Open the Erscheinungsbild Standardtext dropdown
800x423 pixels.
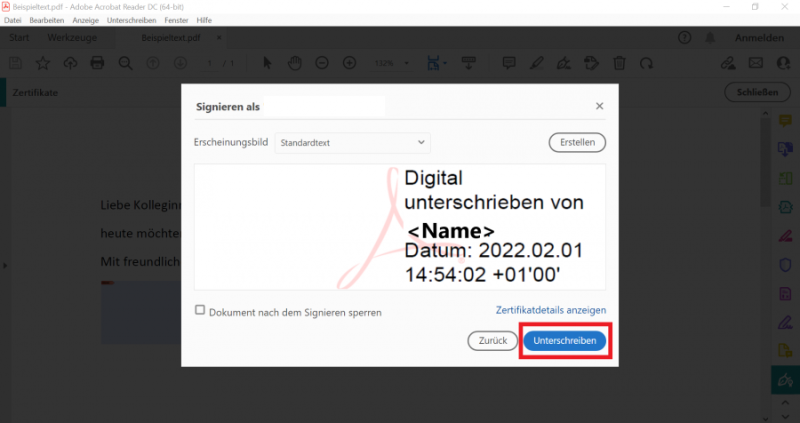click(352, 143)
